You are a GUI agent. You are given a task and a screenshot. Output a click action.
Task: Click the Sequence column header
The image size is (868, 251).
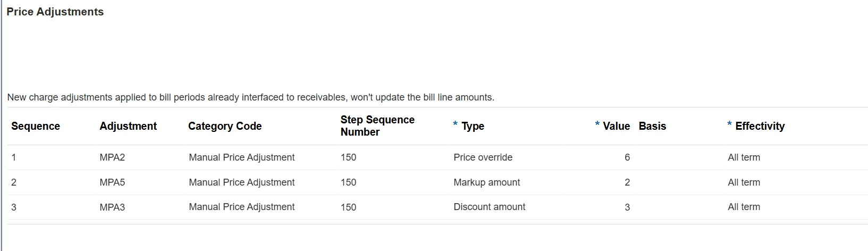click(x=36, y=126)
